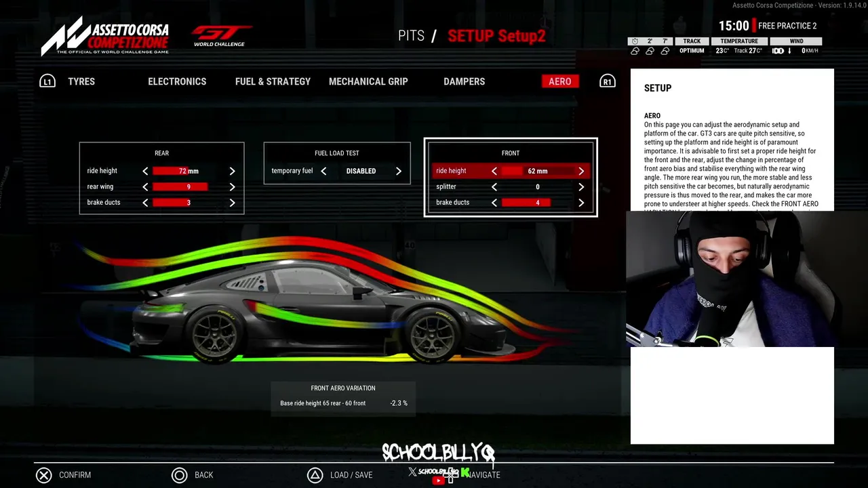868x488 pixels.
Task: Click the splitter value field
Action: tap(538, 187)
